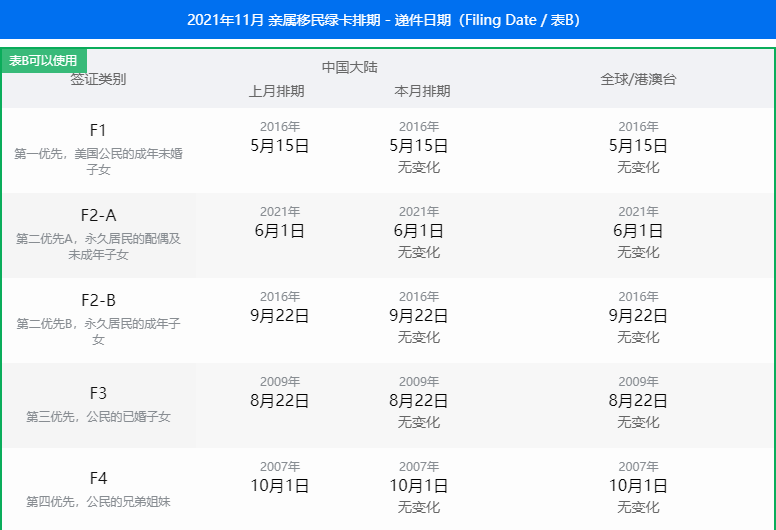Click F1 description '第一优先，美国公民的成年未婚子女'
This screenshot has width=776, height=530.
click(98, 161)
